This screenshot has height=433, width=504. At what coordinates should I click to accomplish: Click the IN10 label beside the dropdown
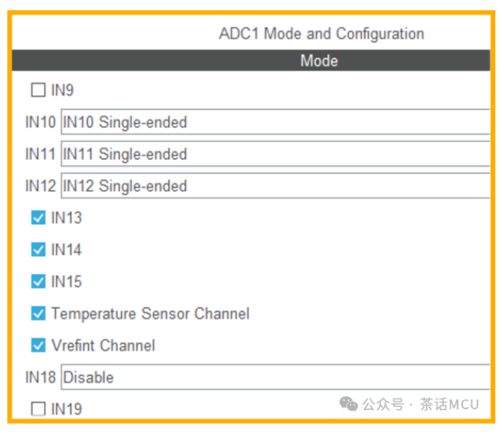pos(40,122)
